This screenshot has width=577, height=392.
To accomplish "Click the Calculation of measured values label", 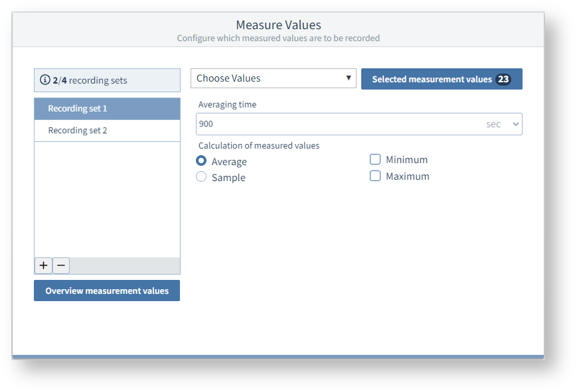I will tap(259, 145).
